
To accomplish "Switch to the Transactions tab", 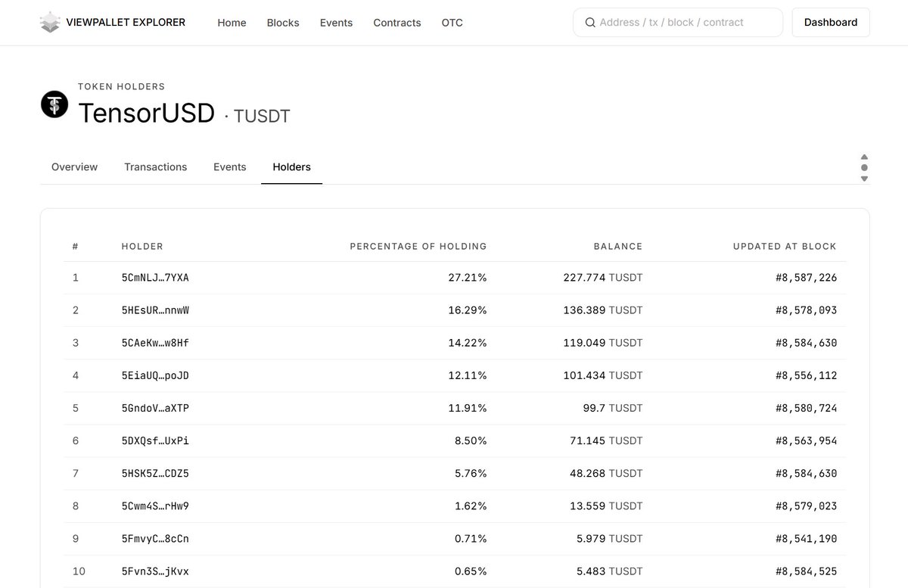I will pyautogui.click(x=155, y=166).
